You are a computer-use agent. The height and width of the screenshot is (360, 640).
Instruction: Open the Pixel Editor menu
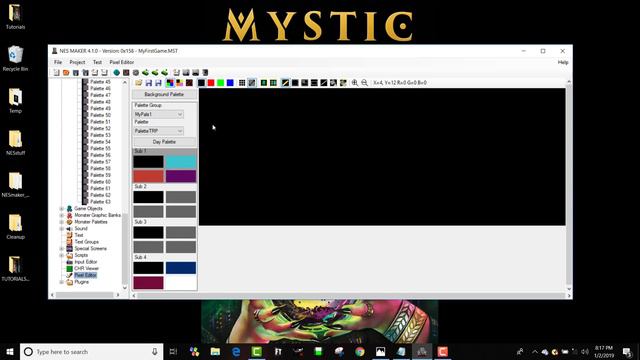click(x=122, y=62)
